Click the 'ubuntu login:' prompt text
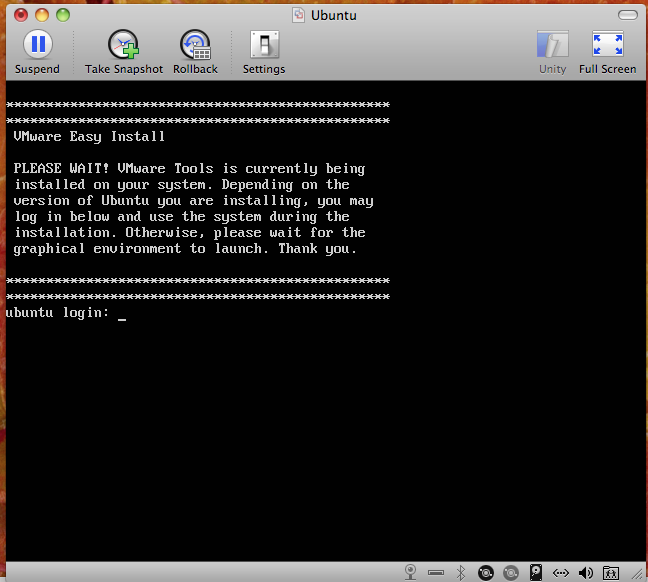 point(57,313)
